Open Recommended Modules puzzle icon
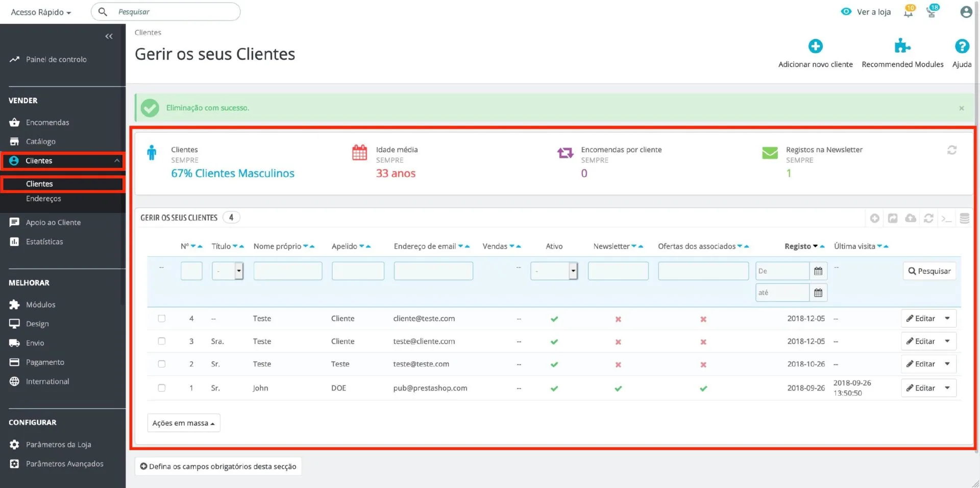 click(902, 46)
